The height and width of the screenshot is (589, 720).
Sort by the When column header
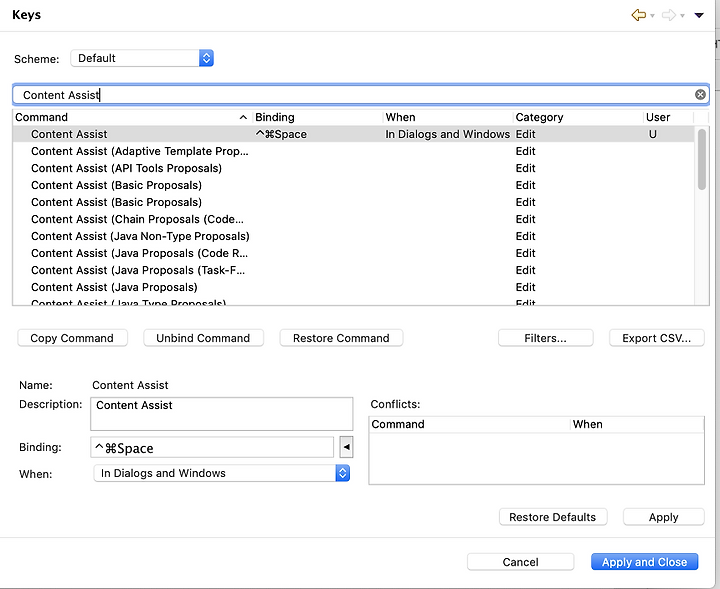(448, 117)
